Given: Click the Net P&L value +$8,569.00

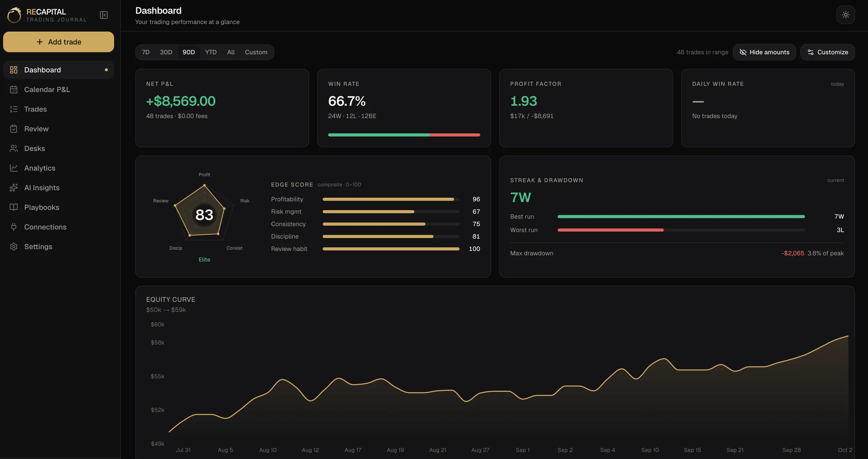Looking at the screenshot, I should (181, 101).
